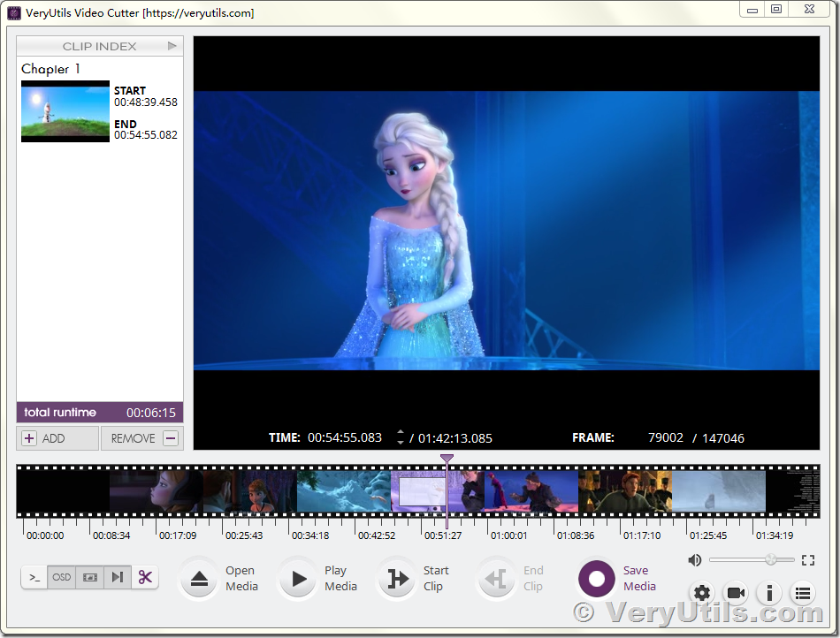Screen dimensions: 840x638
Task: Open settings with the gear icon
Action: click(x=702, y=593)
